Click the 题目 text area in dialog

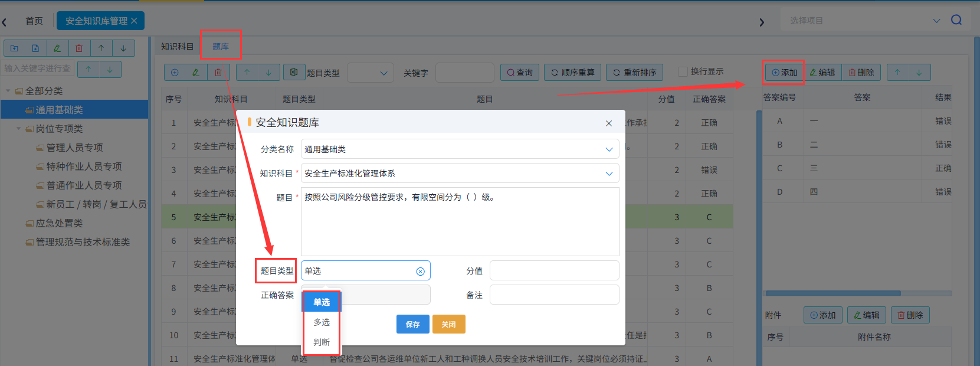coord(460,221)
